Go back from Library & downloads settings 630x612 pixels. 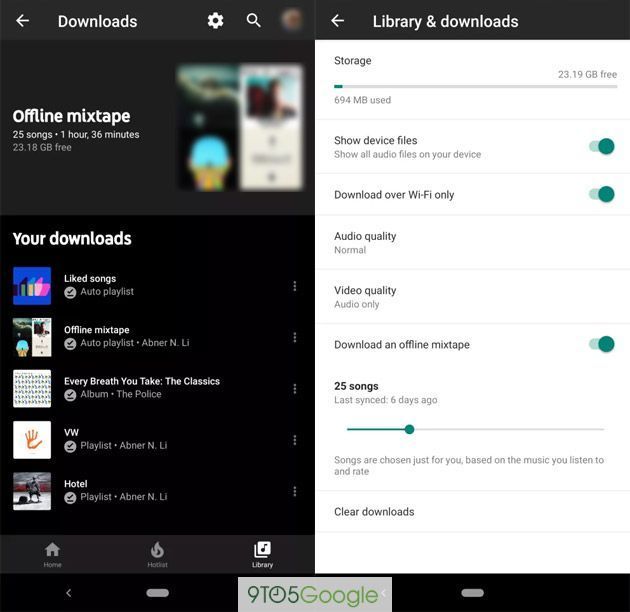[337, 21]
